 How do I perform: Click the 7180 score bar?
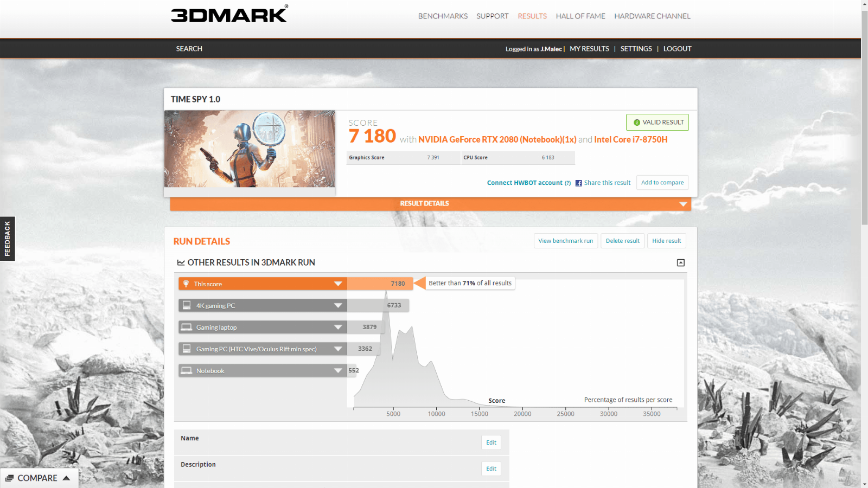click(x=380, y=284)
